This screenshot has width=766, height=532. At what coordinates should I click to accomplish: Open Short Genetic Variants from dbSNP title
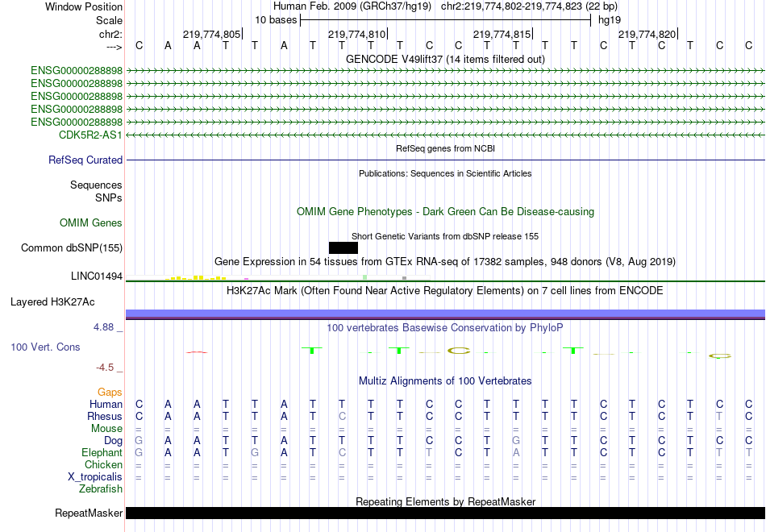pyautogui.click(x=445, y=236)
